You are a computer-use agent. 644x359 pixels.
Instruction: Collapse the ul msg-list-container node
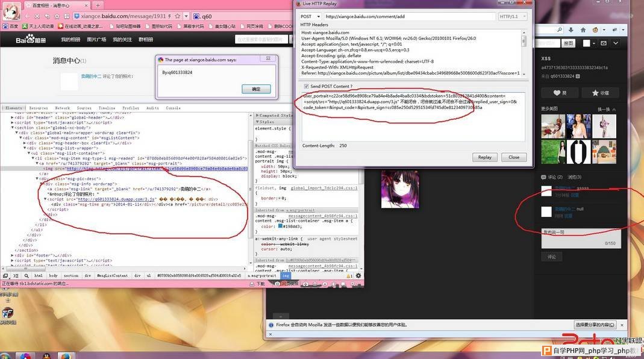coord(29,153)
